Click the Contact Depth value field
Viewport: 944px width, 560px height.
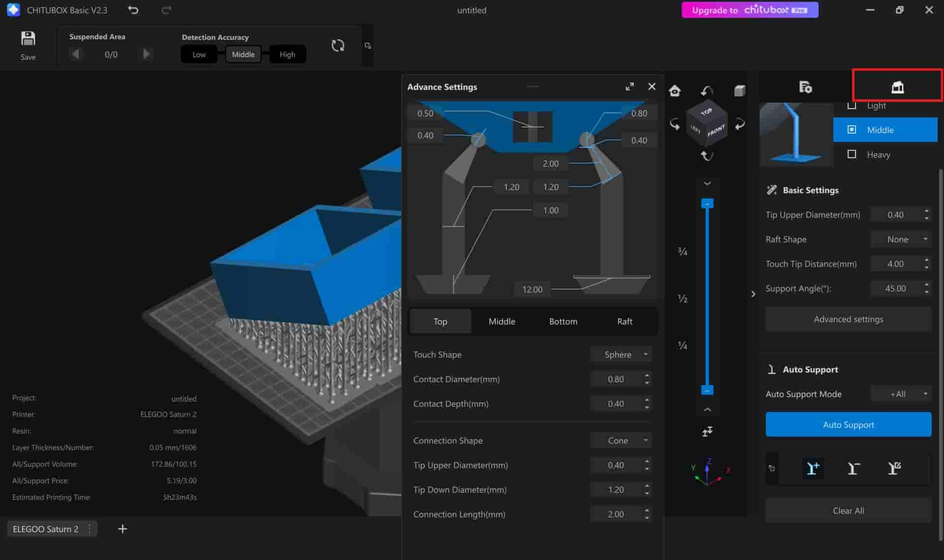point(616,403)
